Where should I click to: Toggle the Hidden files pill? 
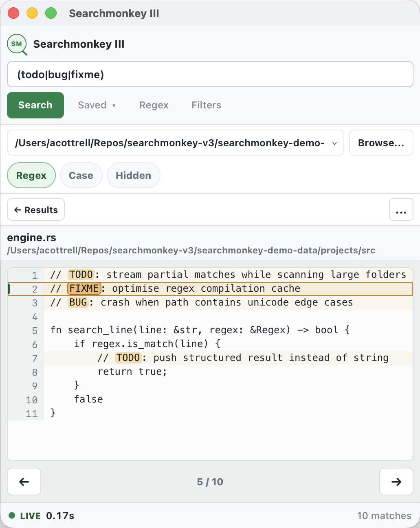133,175
